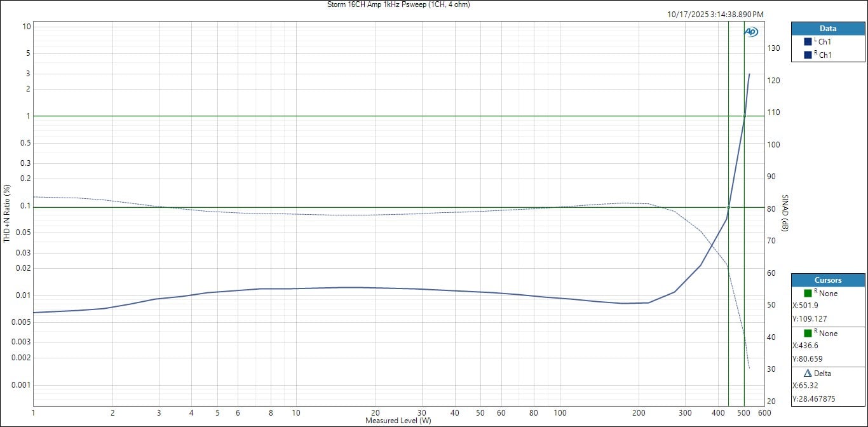
Task: Click the green icon of the second cursor
Action: [808, 334]
